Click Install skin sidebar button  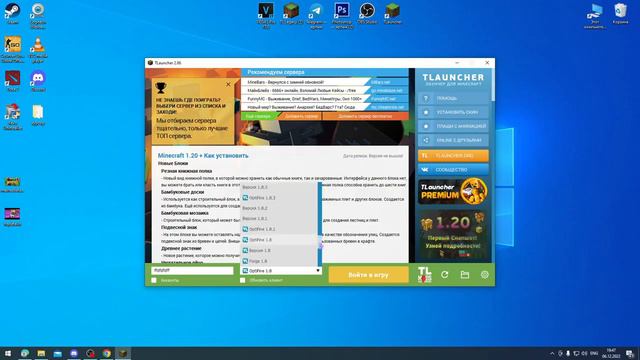click(453, 112)
